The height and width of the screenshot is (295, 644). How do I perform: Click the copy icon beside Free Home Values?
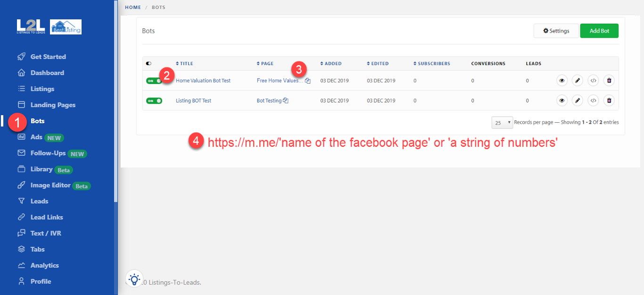click(x=308, y=81)
